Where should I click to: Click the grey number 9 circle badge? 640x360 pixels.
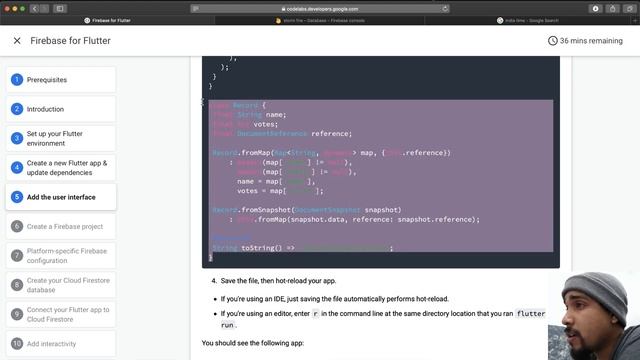click(17, 315)
